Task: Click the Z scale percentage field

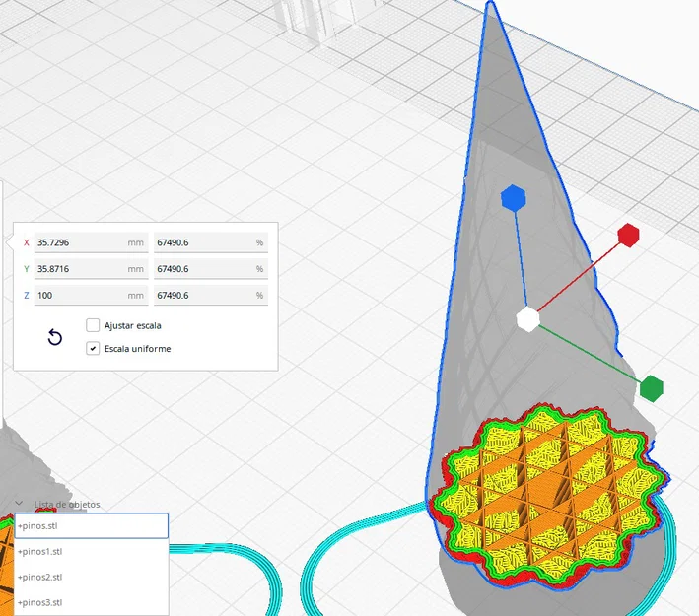Action: coord(211,295)
